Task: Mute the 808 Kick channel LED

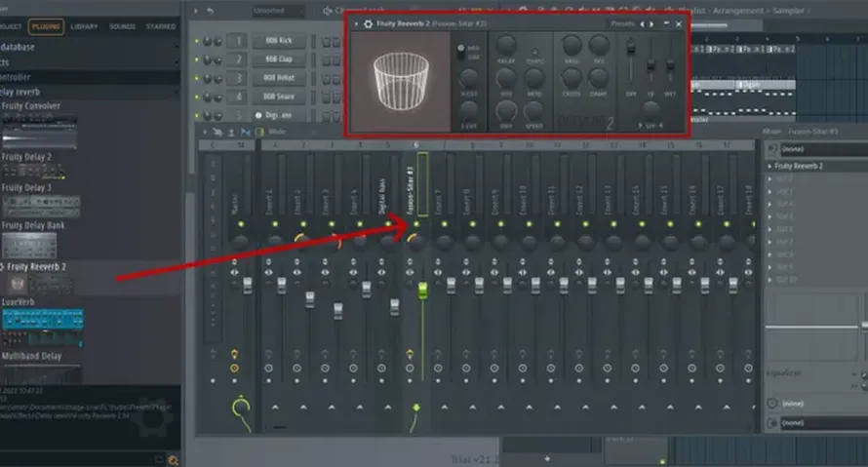Action: [x=196, y=41]
